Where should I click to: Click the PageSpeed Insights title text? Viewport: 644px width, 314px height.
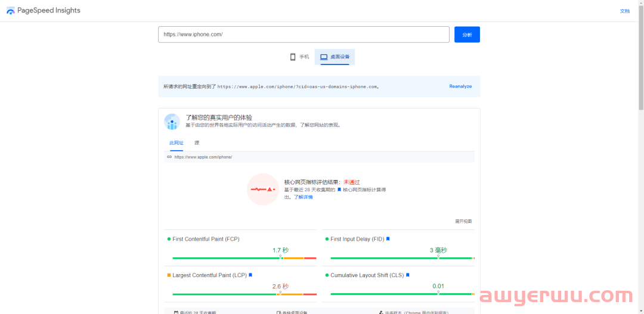tap(49, 11)
